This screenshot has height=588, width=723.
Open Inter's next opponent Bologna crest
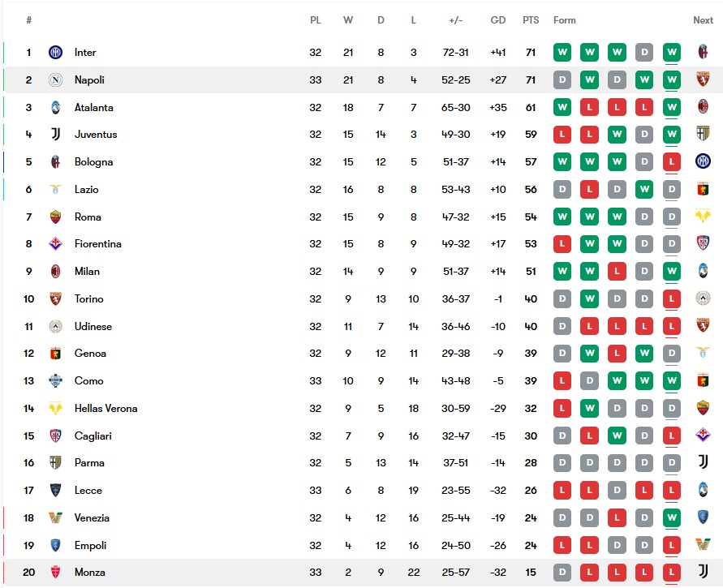704,52
